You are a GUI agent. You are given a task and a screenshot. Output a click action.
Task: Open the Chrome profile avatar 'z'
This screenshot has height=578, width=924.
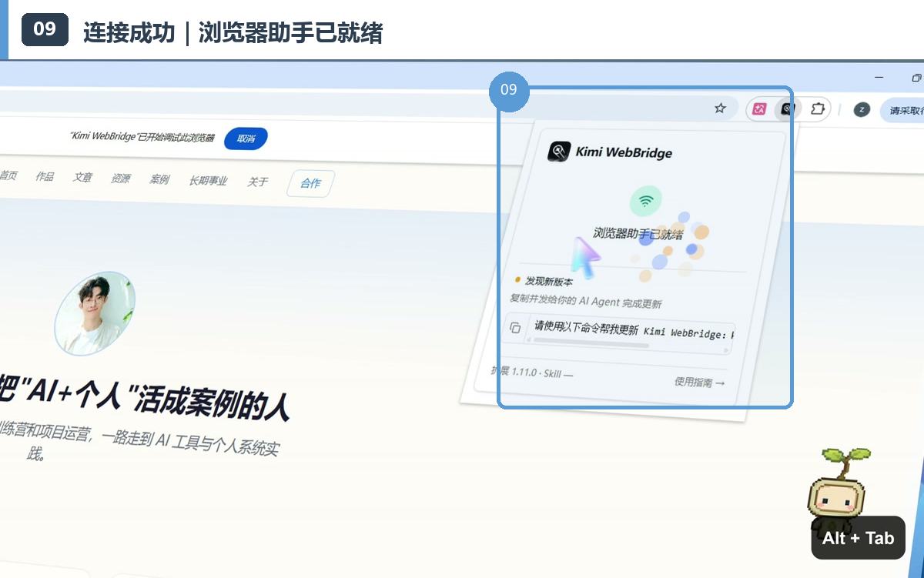(862, 110)
